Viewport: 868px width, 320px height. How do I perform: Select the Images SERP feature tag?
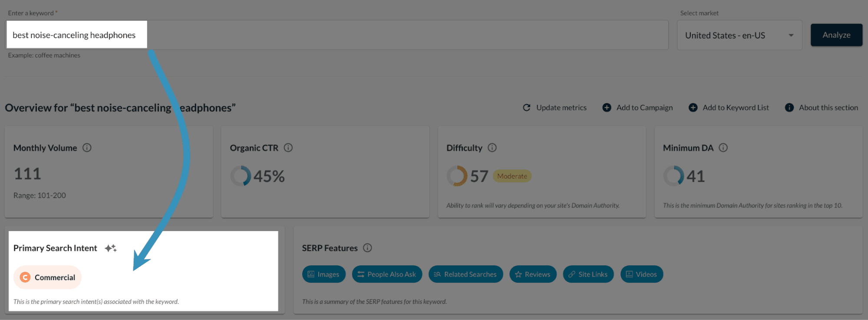pos(323,274)
